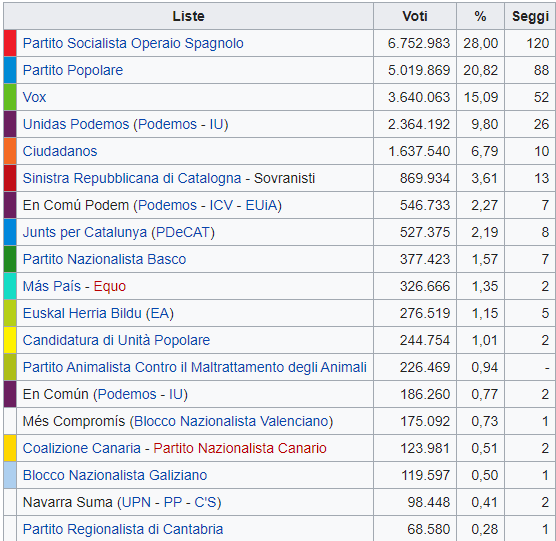Open the Partito Popolare link
Viewport: 556px width, 541px height.
(x=73, y=70)
